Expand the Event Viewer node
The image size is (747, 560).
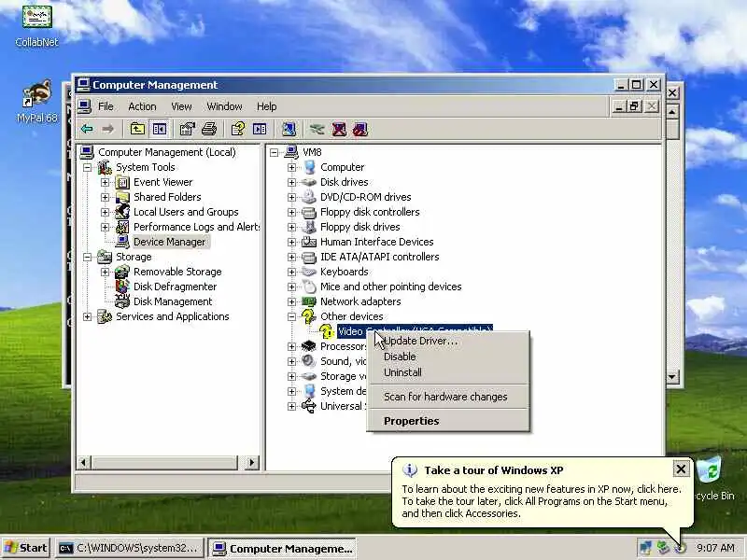point(105,182)
